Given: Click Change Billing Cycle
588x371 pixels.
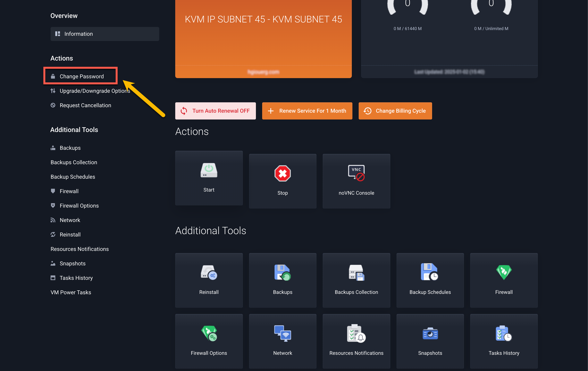Looking at the screenshot, I should tap(395, 111).
